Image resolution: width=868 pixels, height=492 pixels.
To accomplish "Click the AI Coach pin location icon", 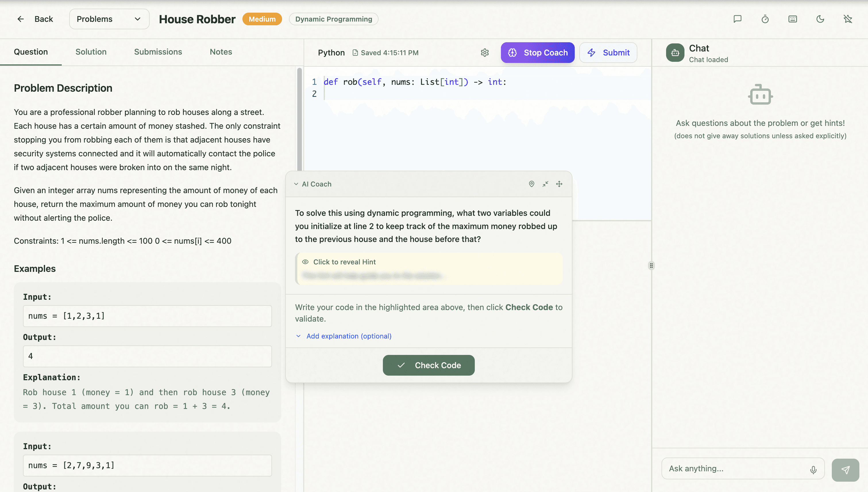I will (531, 184).
